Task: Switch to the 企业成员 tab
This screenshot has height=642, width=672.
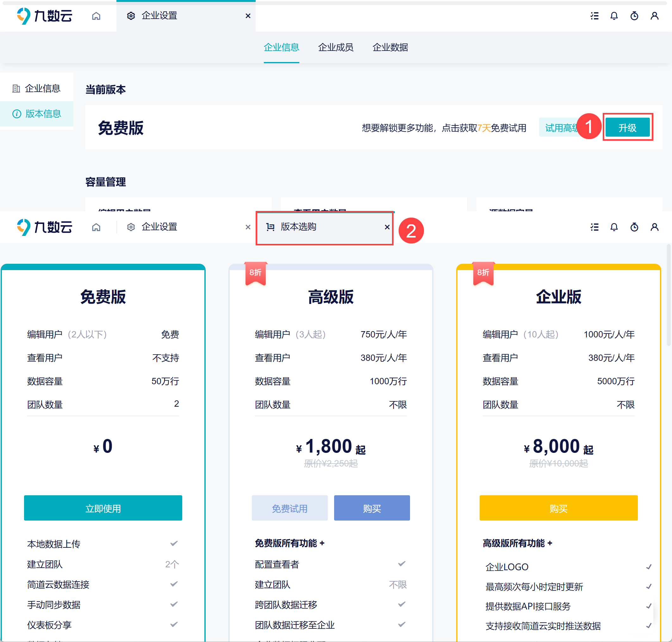Action: tap(335, 47)
